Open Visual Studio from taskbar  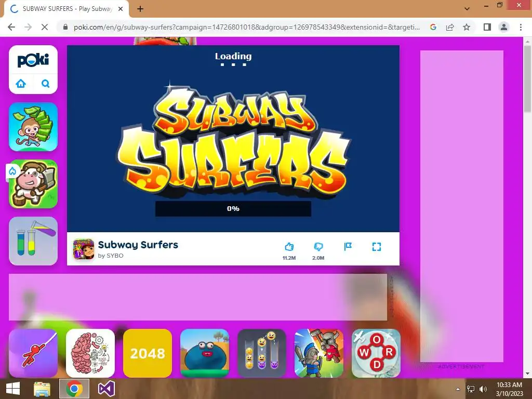106,389
